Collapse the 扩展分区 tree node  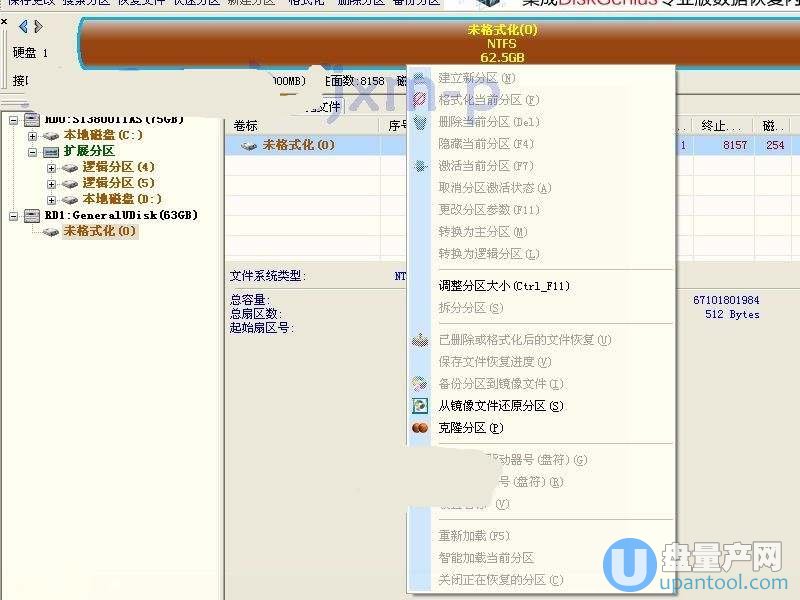pyautogui.click(x=33, y=152)
